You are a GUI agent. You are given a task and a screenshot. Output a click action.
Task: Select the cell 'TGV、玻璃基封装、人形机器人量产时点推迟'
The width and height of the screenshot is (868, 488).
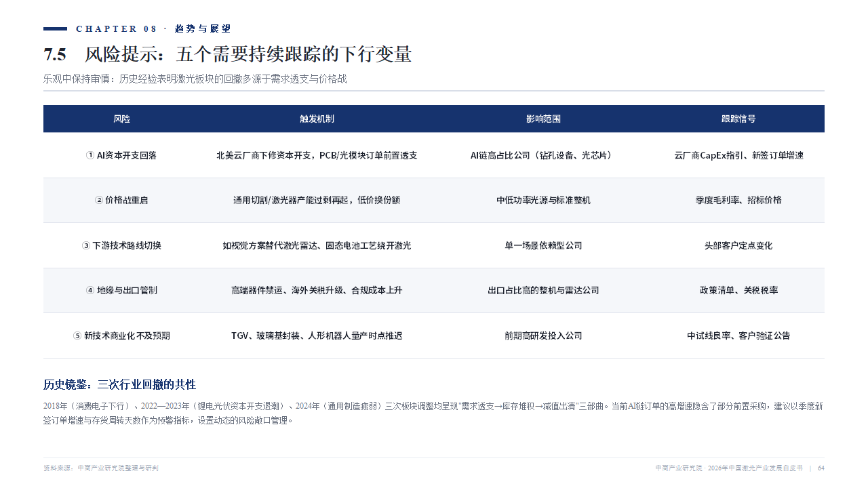(x=317, y=335)
